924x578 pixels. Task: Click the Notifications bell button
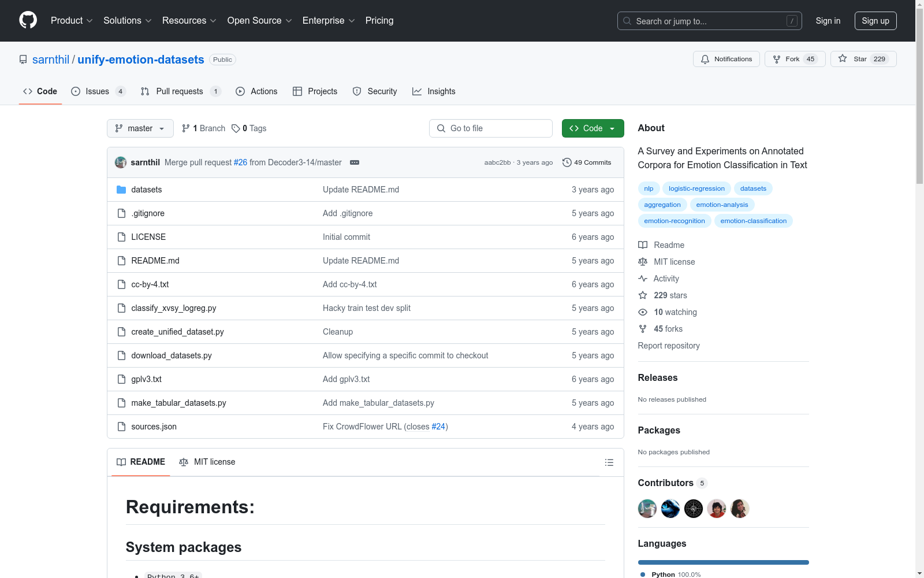pyautogui.click(x=726, y=59)
